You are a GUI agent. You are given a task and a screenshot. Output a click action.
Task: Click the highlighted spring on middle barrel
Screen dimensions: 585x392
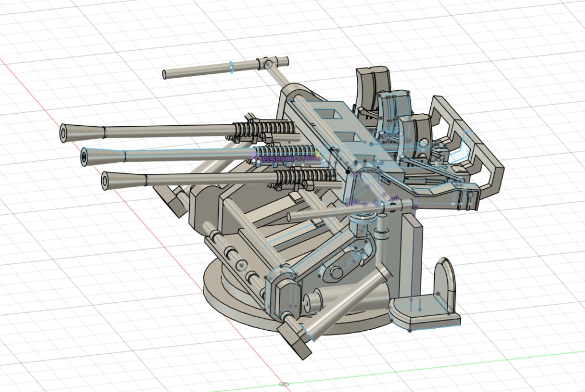286,153
